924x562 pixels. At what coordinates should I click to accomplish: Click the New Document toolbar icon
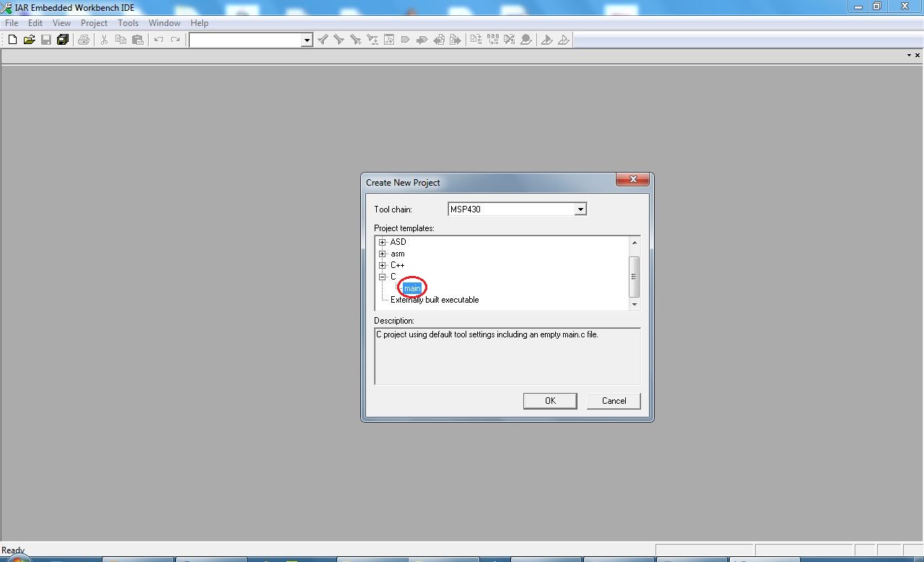pyautogui.click(x=12, y=40)
